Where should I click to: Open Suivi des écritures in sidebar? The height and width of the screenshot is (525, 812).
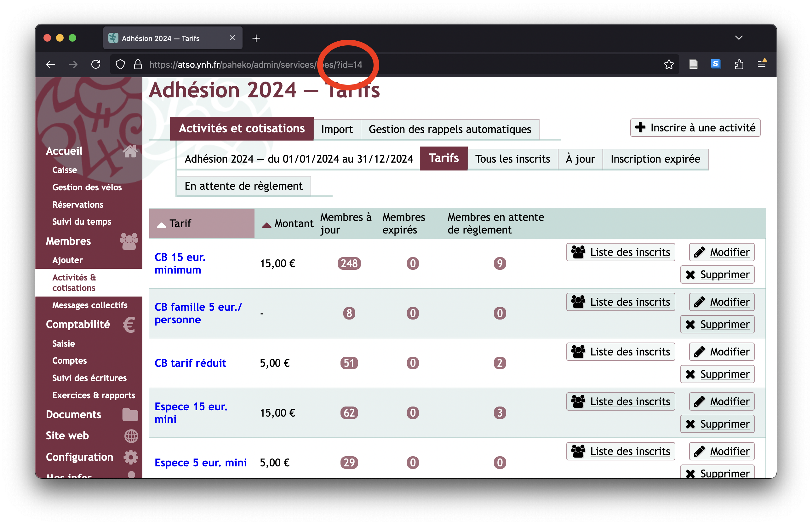click(89, 378)
